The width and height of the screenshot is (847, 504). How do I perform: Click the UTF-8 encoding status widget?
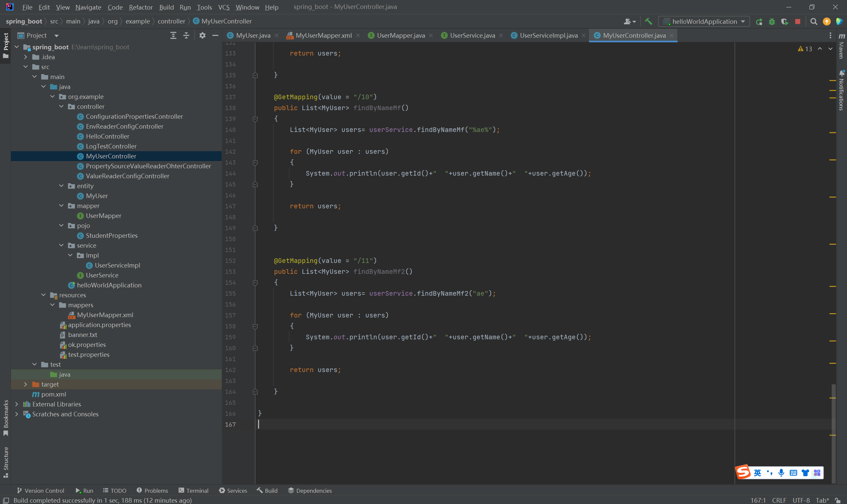[x=801, y=500]
